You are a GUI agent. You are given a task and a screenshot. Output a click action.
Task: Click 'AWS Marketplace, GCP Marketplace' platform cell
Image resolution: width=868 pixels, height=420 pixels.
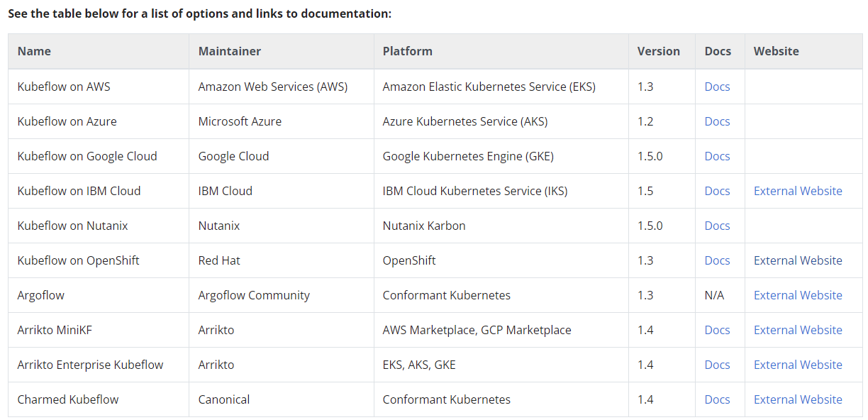(x=501, y=330)
